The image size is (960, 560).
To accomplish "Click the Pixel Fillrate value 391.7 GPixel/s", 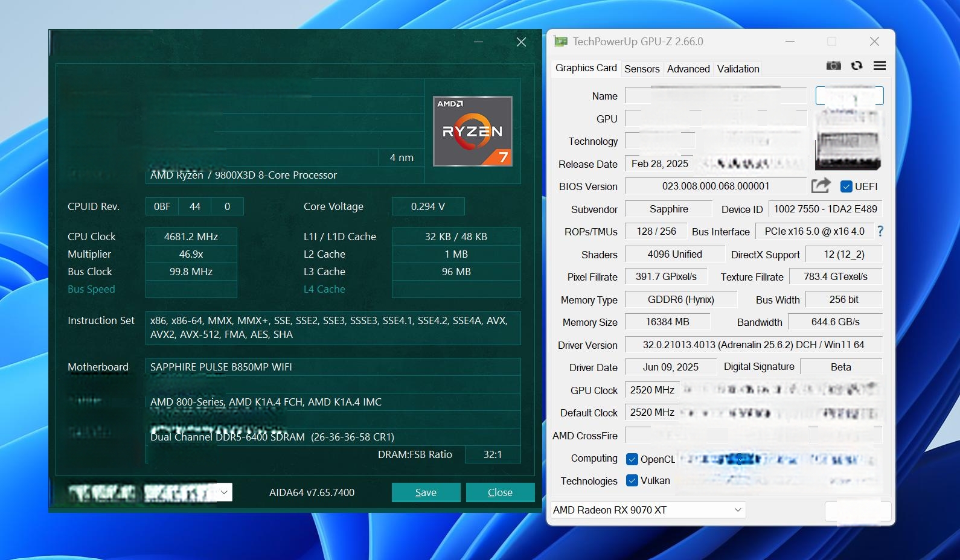I will pyautogui.click(x=666, y=276).
